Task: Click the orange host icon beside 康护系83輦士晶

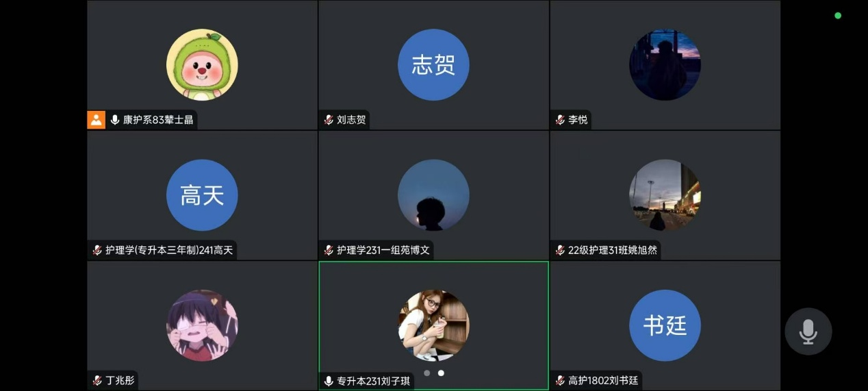Action: 96,120
